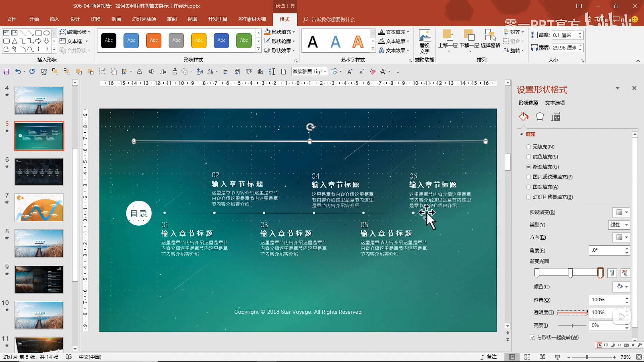Select the rectangle shape in shapes gallery
The image size is (644, 362).
[39, 33]
